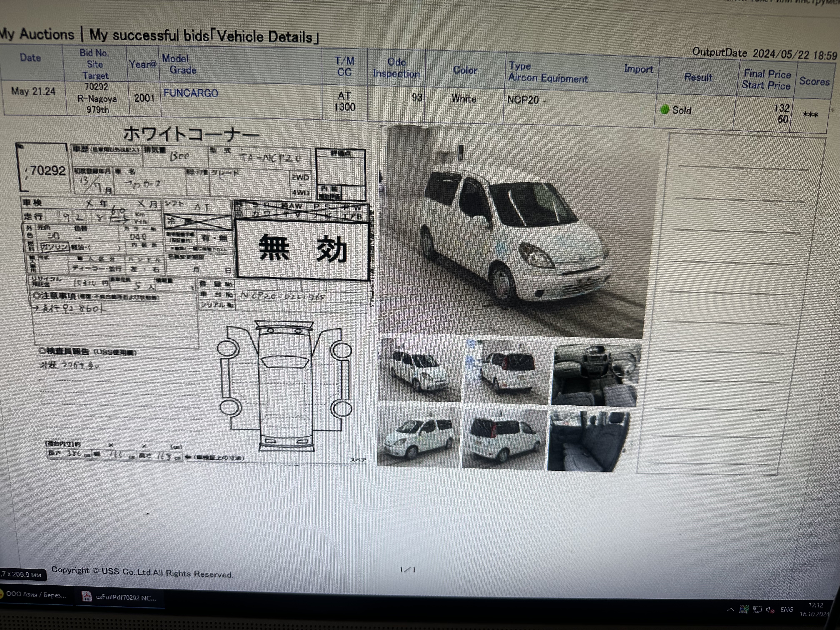Click the '1/1' page indicator
The image size is (840, 630).
tap(407, 569)
